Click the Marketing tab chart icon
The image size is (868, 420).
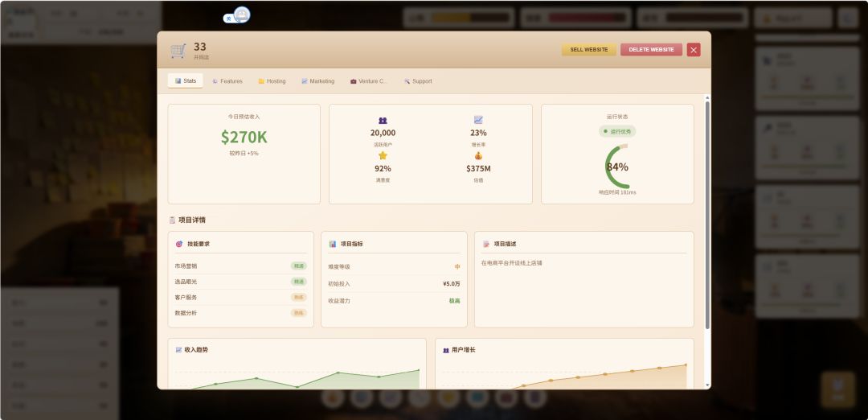305,81
